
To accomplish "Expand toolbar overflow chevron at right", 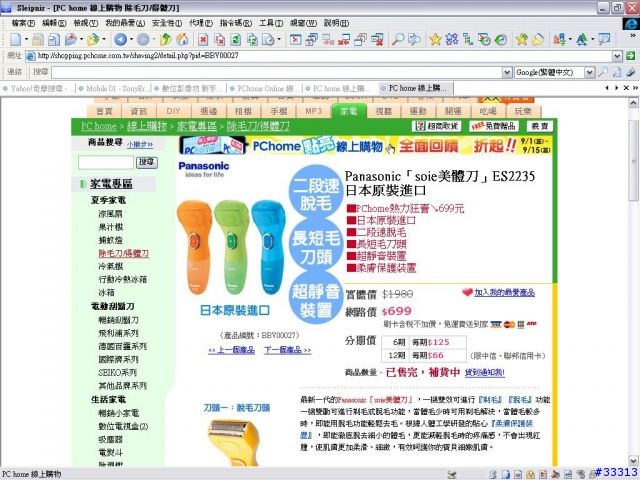I will [x=633, y=36].
